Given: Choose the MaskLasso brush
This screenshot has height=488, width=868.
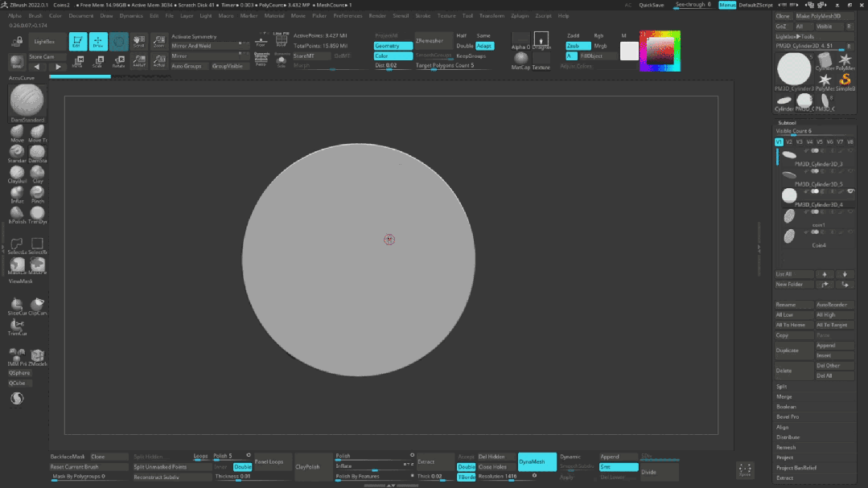Looking at the screenshot, I should (17, 266).
